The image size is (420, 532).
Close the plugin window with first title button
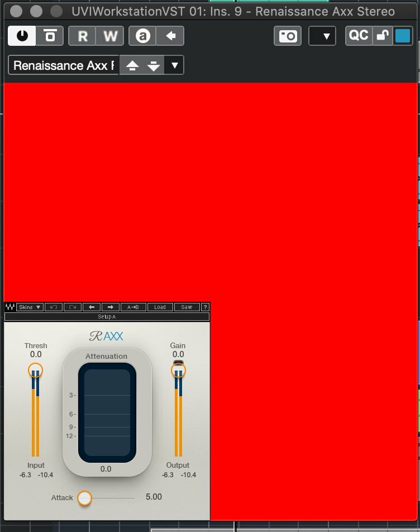pos(16,11)
